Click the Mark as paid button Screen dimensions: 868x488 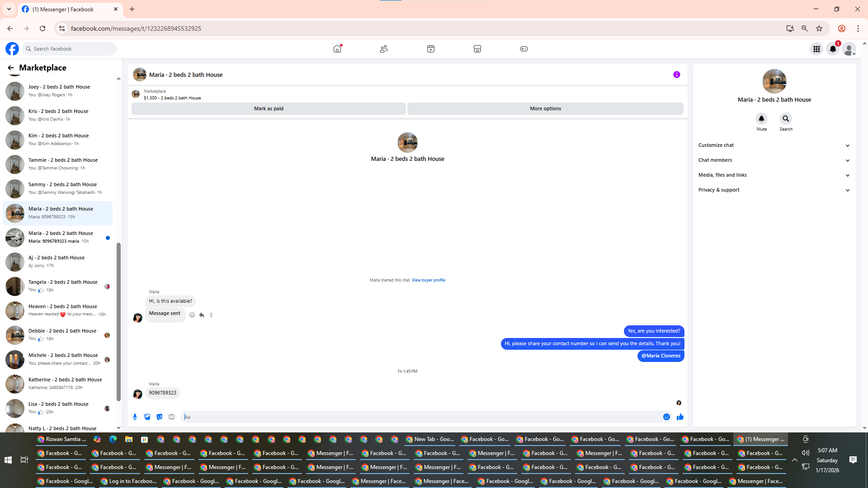pos(269,108)
